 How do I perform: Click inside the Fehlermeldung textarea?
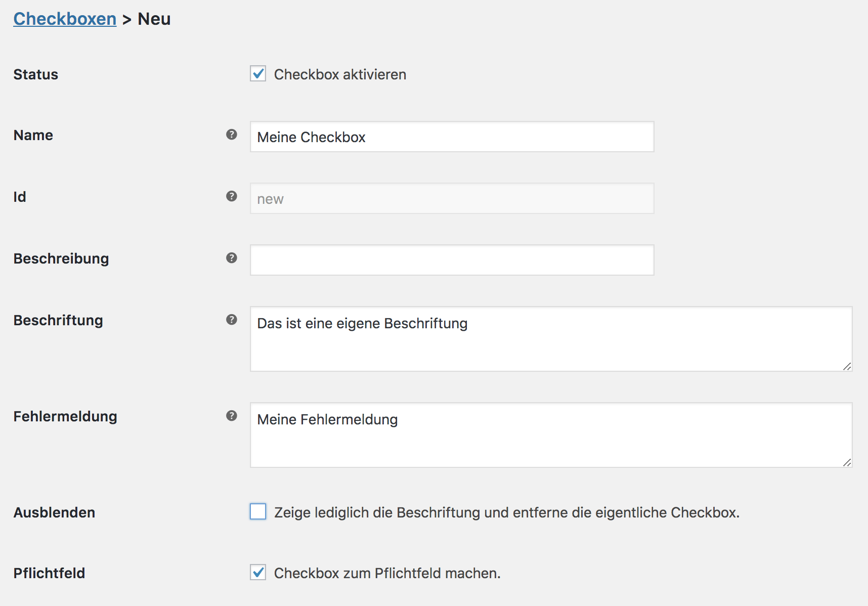[551, 435]
